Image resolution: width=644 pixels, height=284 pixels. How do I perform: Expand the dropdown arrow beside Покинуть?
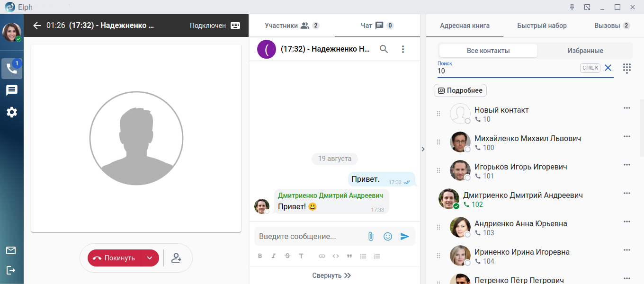150,258
